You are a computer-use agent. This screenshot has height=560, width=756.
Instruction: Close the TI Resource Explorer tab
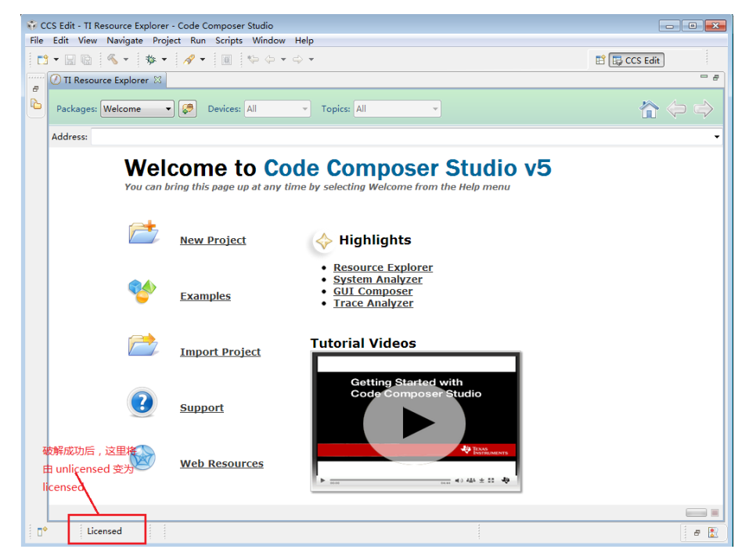pyautogui.click(x=157, y=80)
